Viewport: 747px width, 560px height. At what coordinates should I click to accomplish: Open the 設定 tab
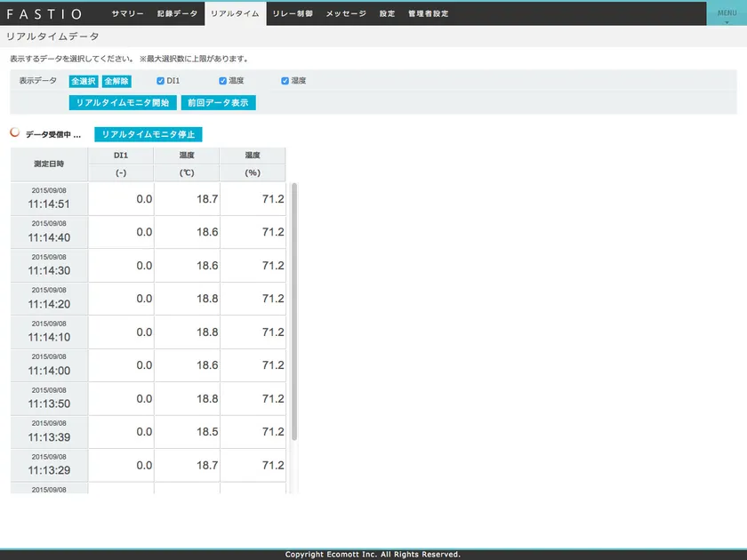click(387, 14)
